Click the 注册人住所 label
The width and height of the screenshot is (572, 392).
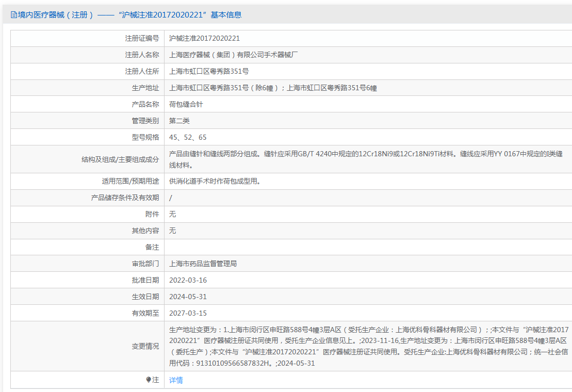142,71
